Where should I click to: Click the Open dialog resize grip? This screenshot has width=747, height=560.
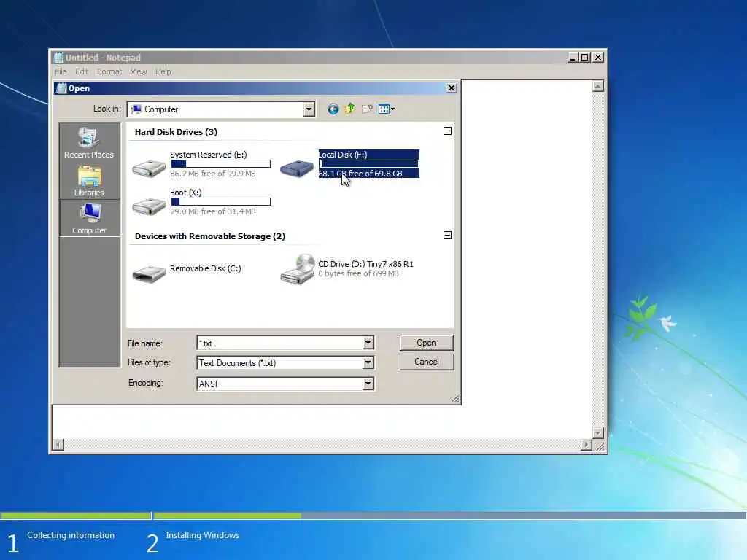pyautogui.click(x=455, y=399)
